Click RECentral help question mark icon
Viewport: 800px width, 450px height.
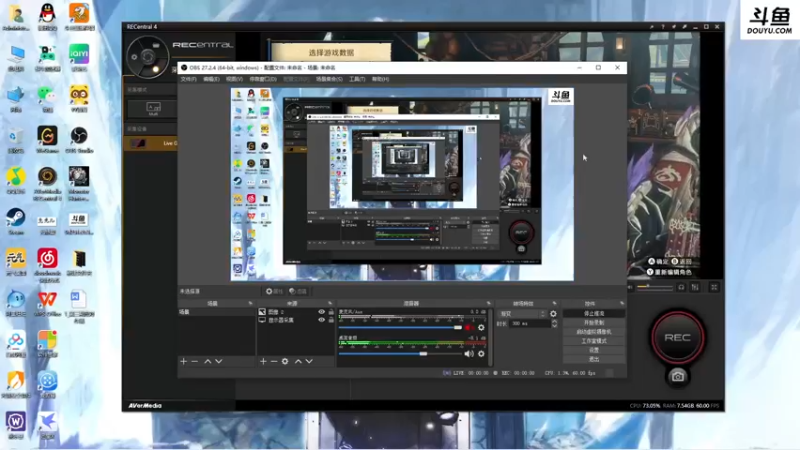pyautogui.click(x=663, y=27)
